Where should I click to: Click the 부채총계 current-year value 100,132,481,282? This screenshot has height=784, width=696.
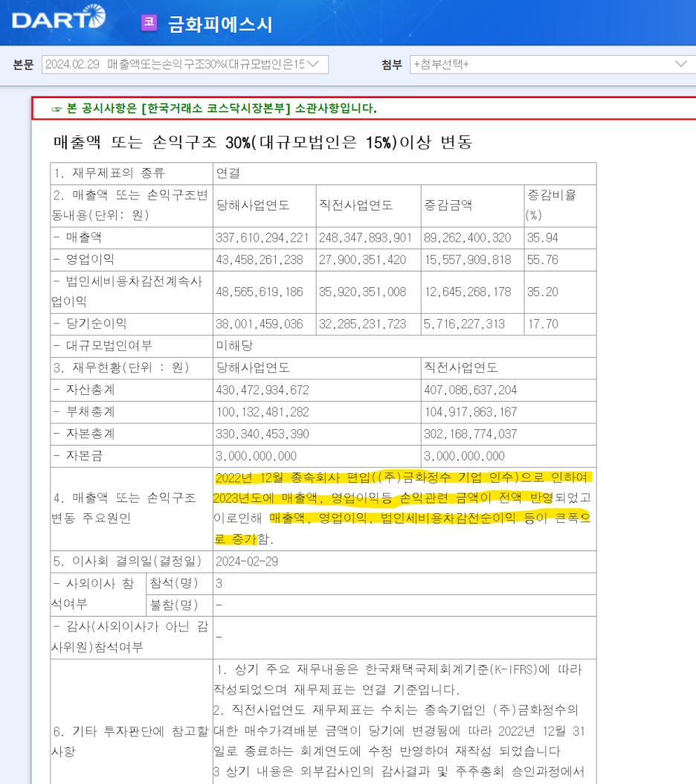262,412
